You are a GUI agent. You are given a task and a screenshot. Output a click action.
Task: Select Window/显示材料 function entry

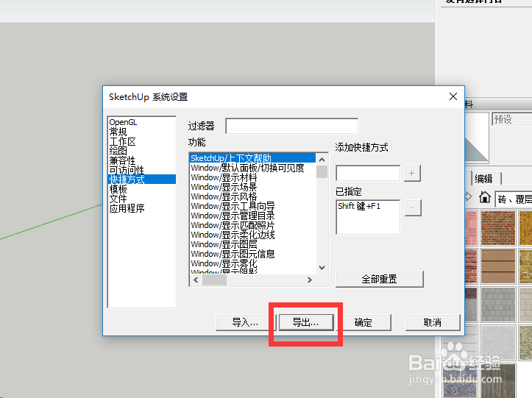click(253, 177)
